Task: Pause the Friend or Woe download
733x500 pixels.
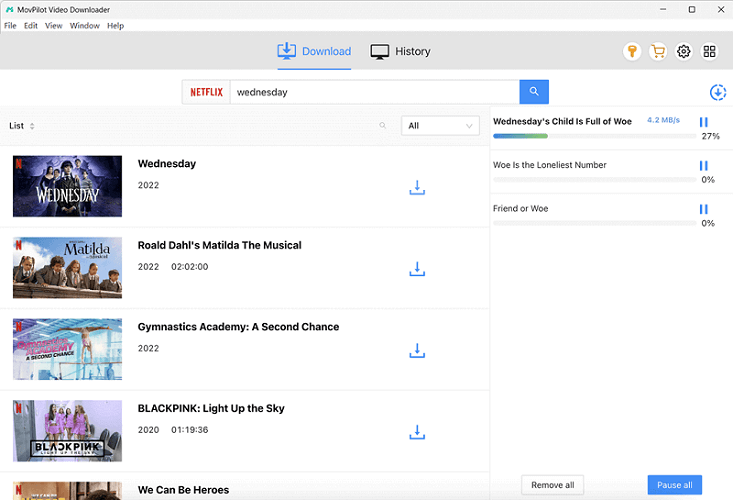Action: 704,209
